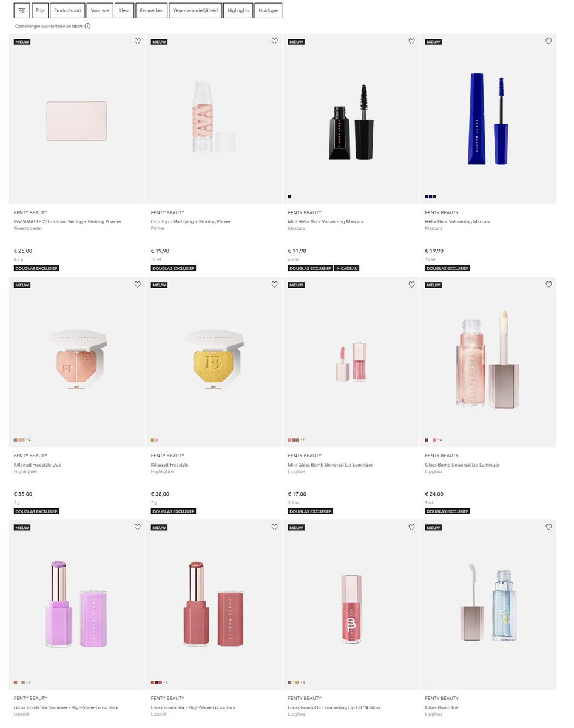Select the Highlights filter option
This screenshot has height=728, width=574.
click(x=238, y=10)
